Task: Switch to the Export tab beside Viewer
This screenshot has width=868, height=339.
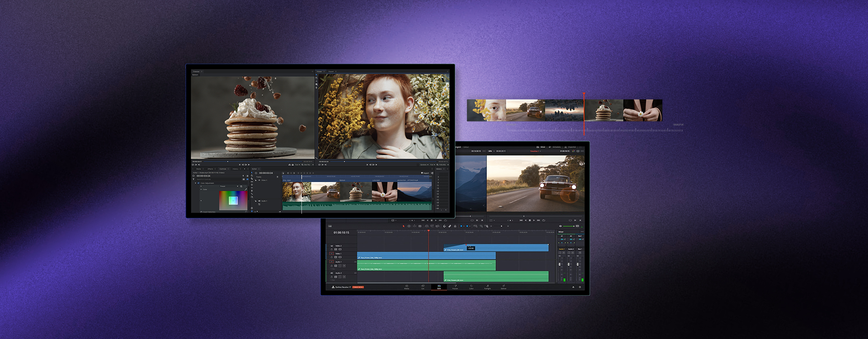Action: [x=331, y=71]
